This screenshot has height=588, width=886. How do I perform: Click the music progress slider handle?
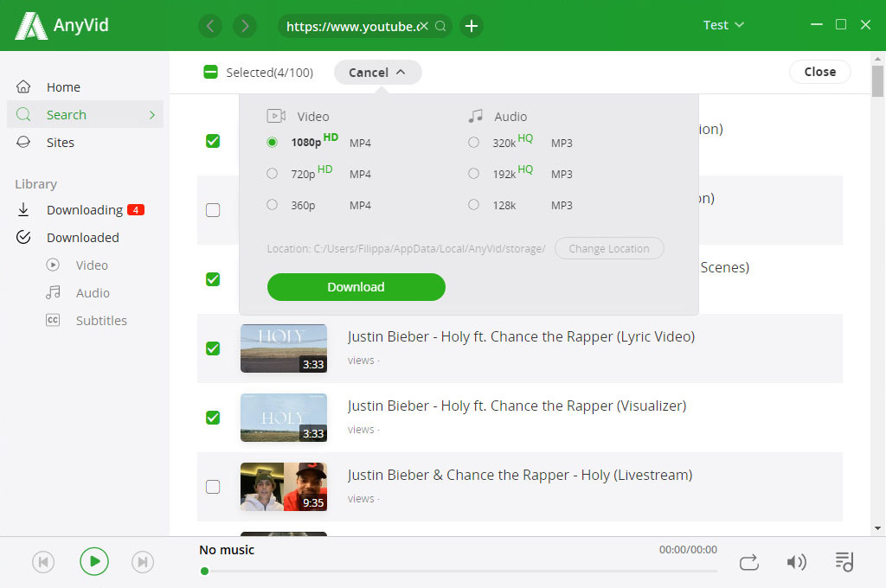click(x=204, y=571)
